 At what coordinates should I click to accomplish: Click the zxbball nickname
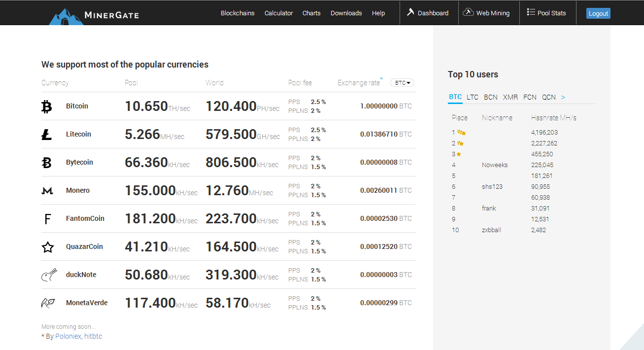(491, 230)
